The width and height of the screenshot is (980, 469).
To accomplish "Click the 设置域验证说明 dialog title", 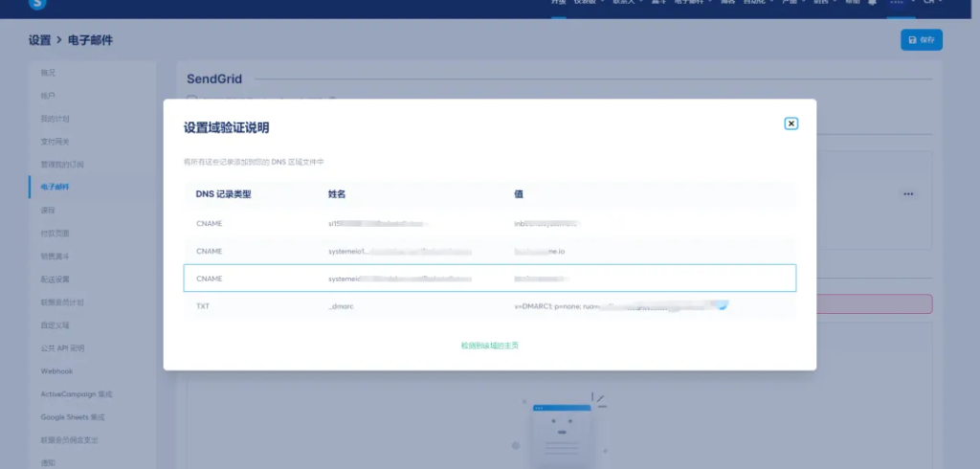I will point(226,128).
